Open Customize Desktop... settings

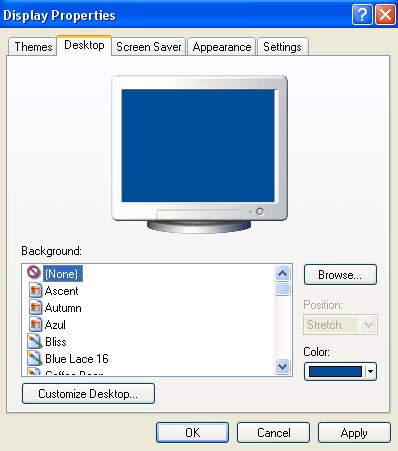pos(88,394)
